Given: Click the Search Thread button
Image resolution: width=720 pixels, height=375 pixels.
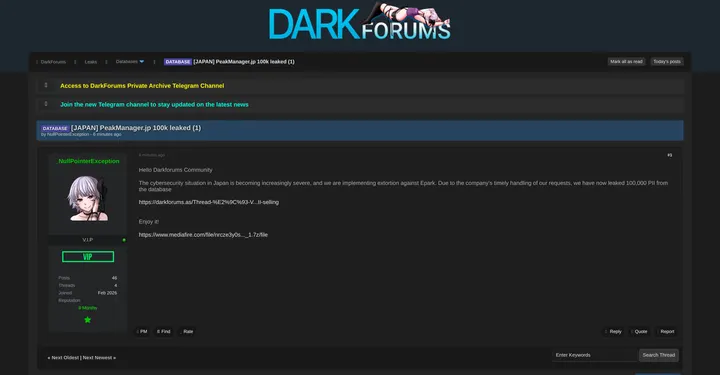Looking at the screenshot, I should [658, 355].
